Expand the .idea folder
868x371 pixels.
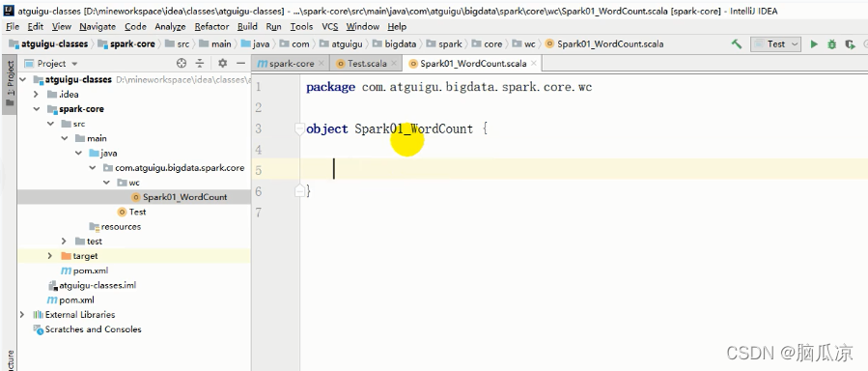pos(37,94)
